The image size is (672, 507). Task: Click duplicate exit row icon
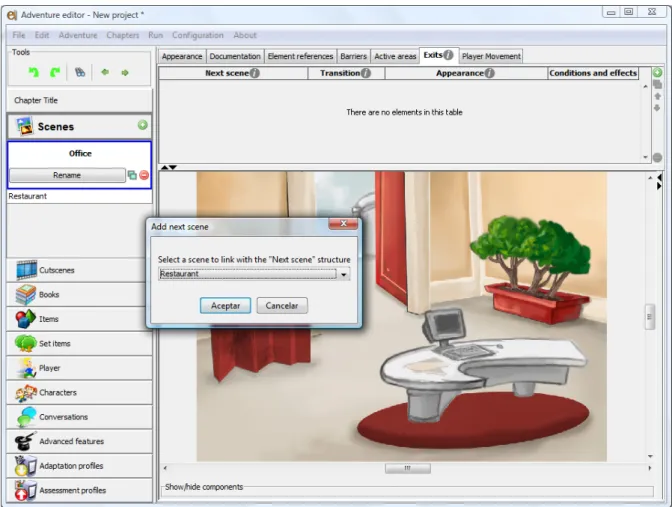pos(657,85)
